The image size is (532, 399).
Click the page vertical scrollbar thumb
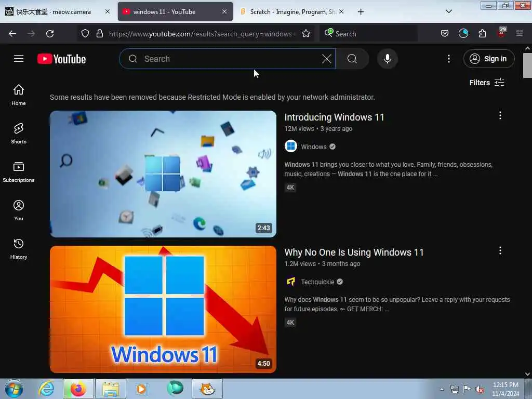(x=527, y=65)
